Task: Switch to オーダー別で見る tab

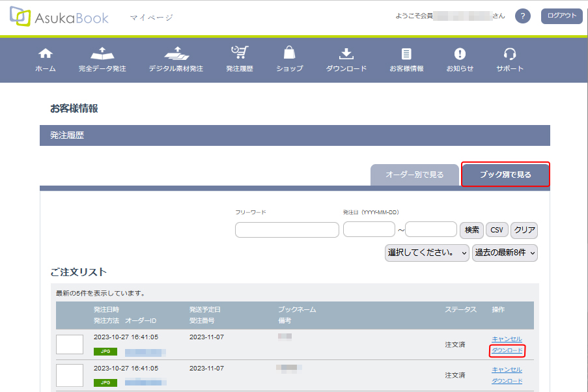Action: coord(415,175)
